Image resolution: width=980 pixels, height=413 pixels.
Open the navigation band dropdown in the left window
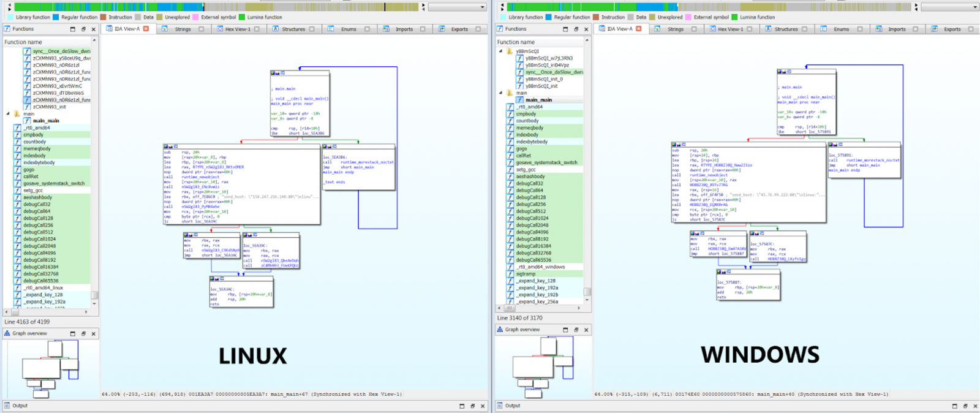coord(483,7)
